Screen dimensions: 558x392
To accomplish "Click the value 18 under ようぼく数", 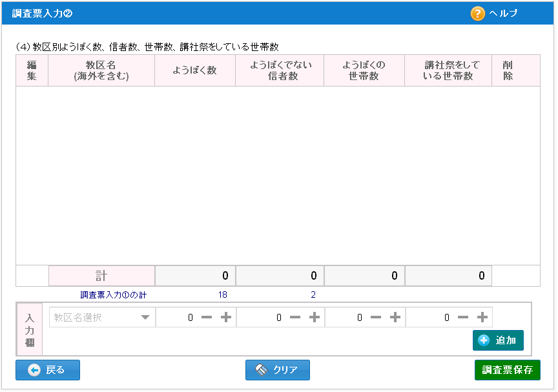I will (x=223, y=296).
